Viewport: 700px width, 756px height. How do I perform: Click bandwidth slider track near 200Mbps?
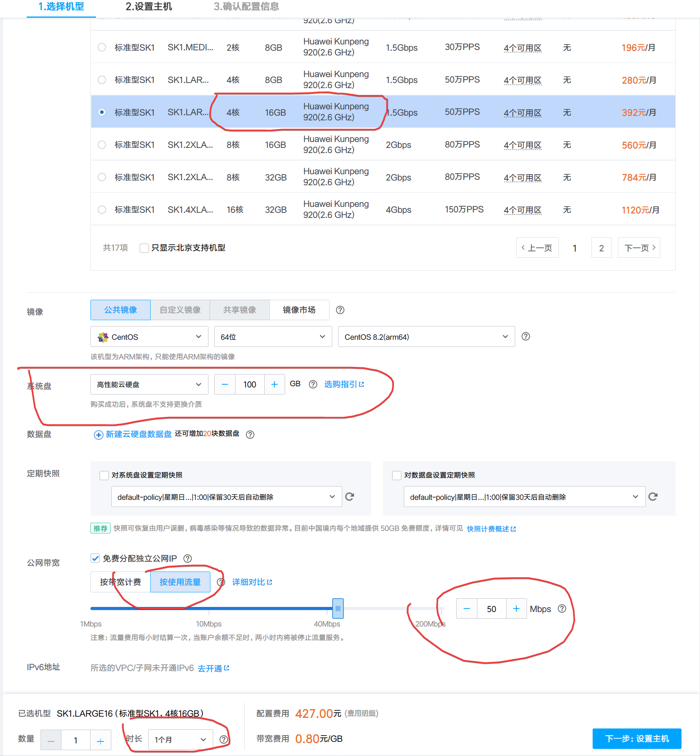point(441,608)
